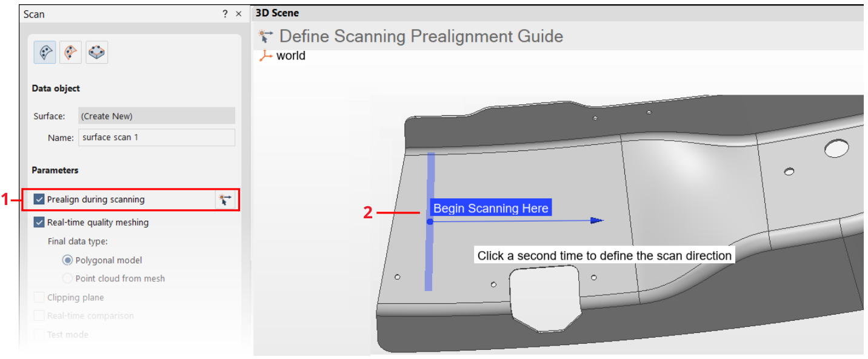Check the Test mode checkbox
Image resolution: width=868 pixels, height=359 pixels.
tap(39, 334)
